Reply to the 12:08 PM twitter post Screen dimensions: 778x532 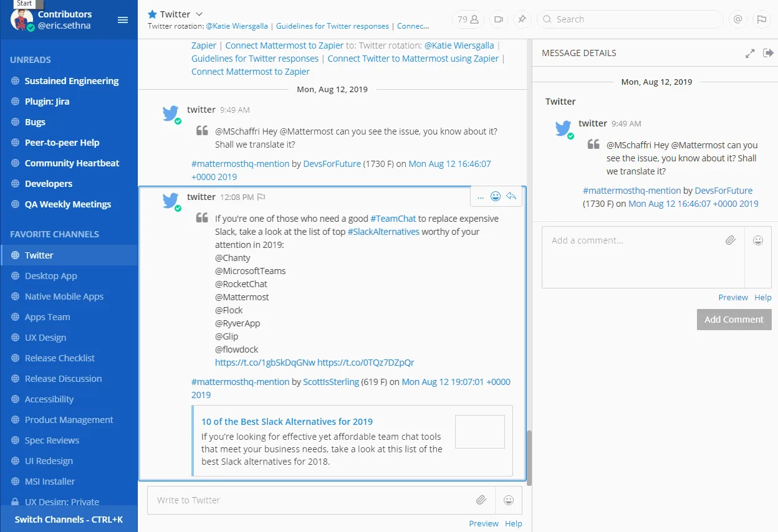(511, 197)
